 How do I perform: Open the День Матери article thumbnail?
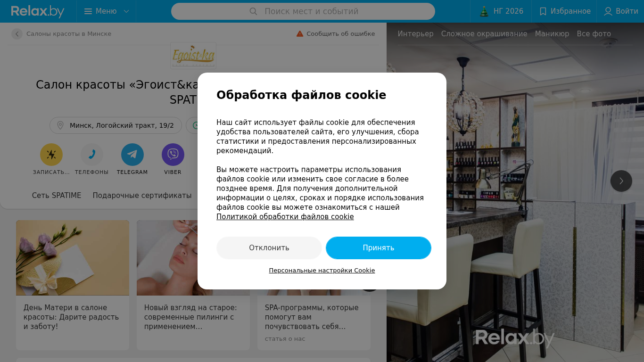tap(73, 258)
